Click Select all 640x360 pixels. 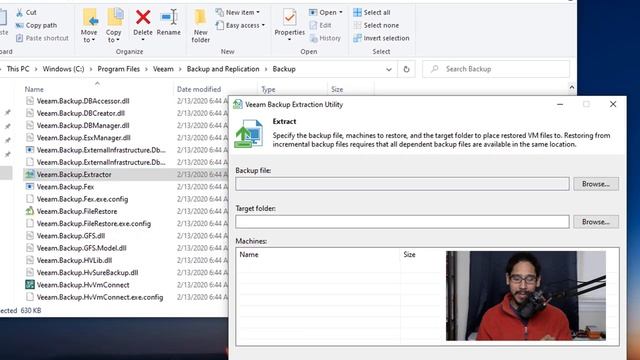point(372,13)
